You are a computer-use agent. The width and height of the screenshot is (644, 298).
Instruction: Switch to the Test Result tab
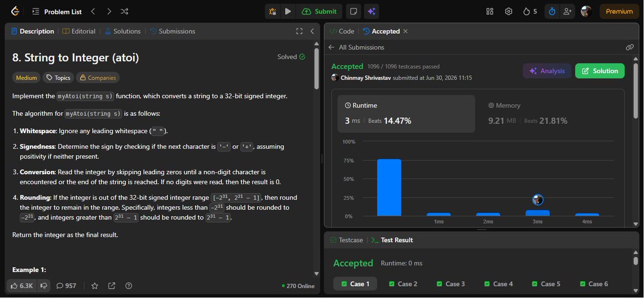pos(392,240)
